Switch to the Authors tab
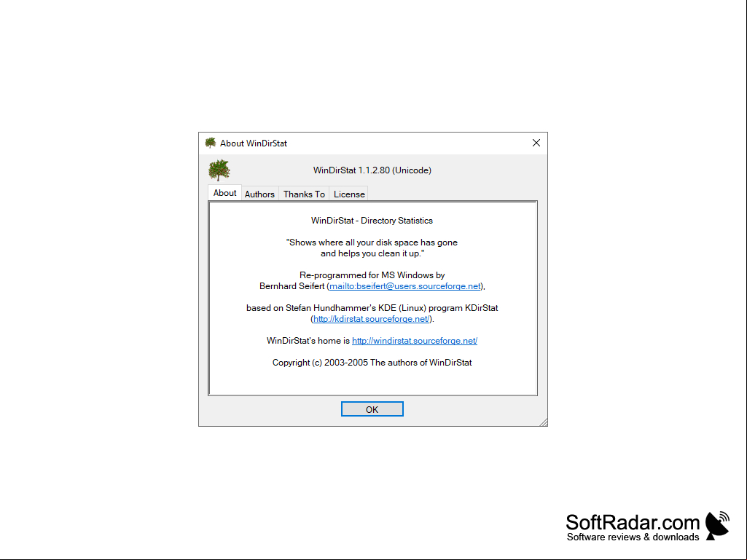Image resolution: width=747 pixels, height=560 pixels. (259, 194)
